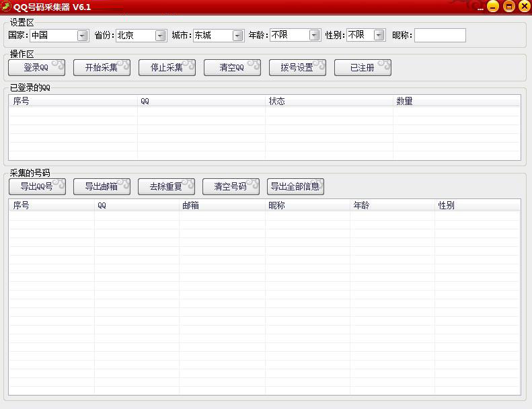
Task: Sort collected numbers by 年龄 column
Action: (x=392, y=205)
